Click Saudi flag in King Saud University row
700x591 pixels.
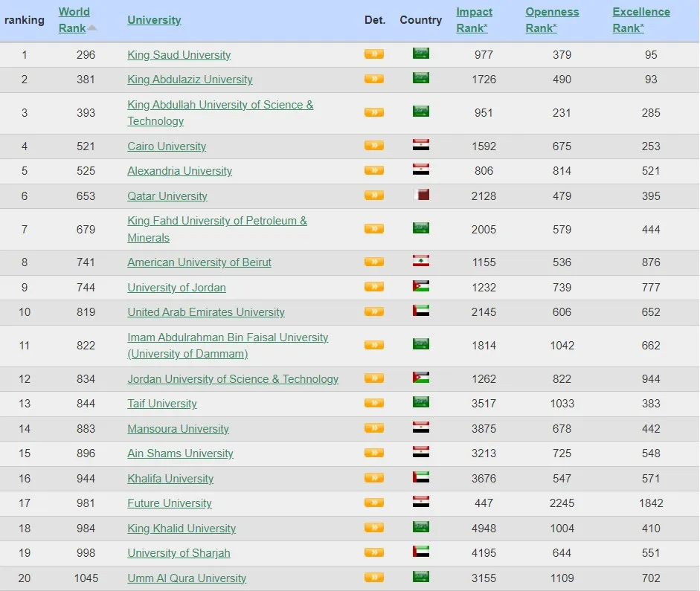(x=421, y=54)
